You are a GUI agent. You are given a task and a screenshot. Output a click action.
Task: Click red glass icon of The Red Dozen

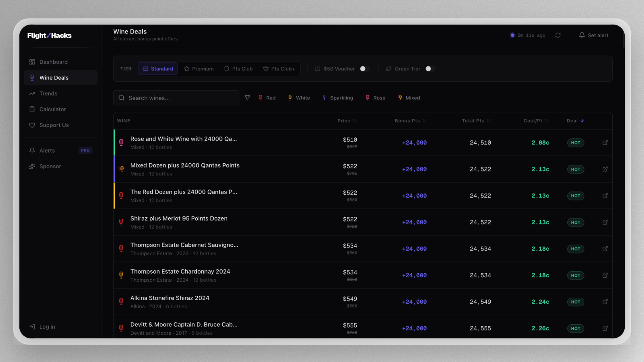pyautogui.click(x=121, y=196)
